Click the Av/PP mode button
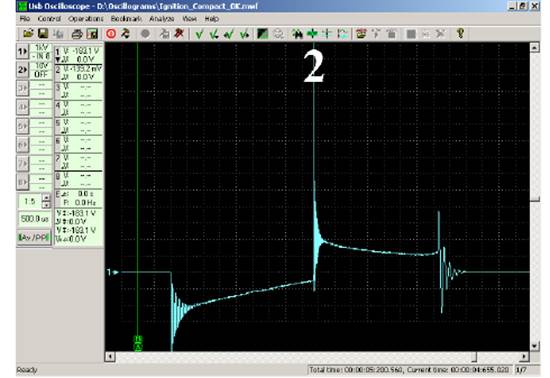Viewport: 550px width, 378px height. point(34,237)
